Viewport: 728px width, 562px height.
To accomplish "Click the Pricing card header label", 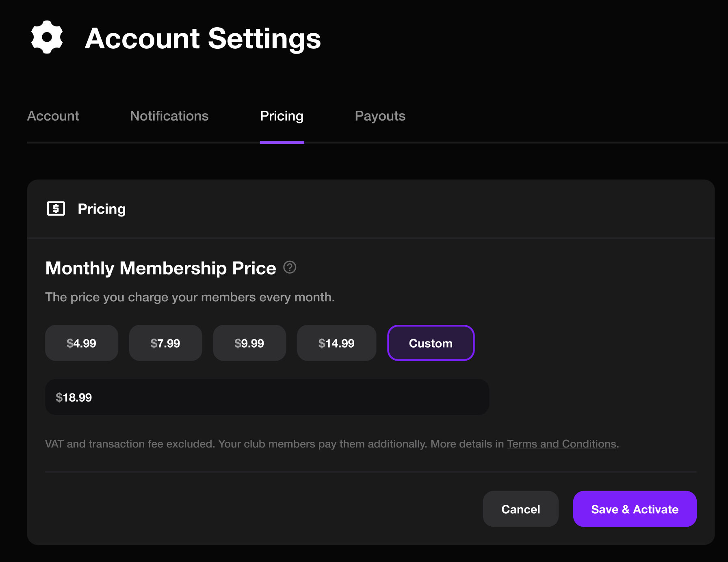I will [x=102, y=209].
